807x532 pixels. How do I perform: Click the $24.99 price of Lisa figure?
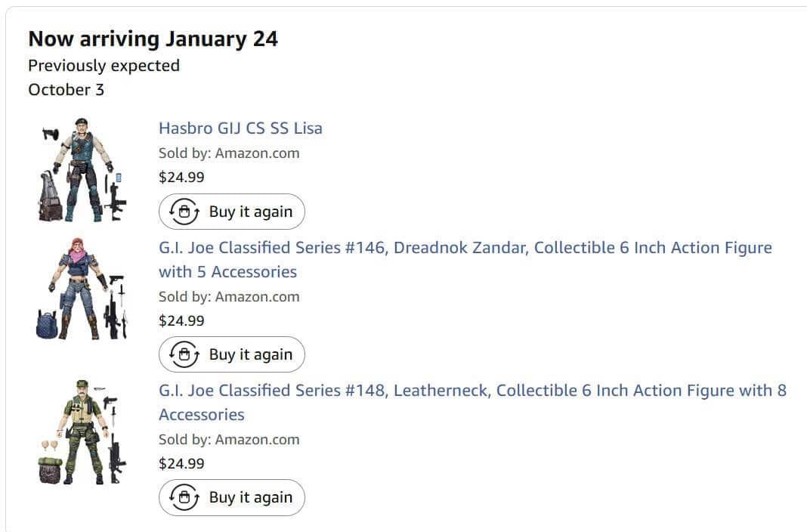coord(181,178)
